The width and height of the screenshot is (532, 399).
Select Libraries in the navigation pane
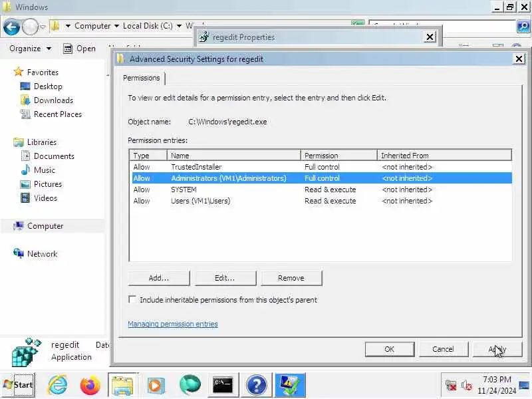pos(35,142)
